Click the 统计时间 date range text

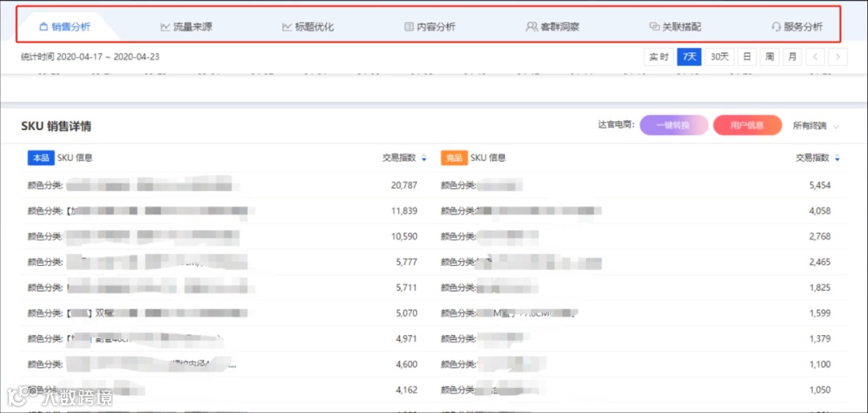(90, 57)
